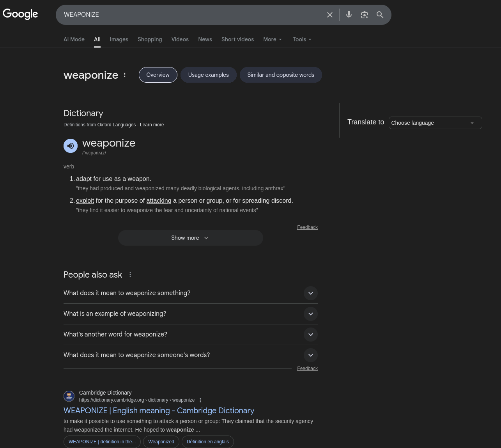Expand the More dropdown menu
Viewport: 501px width, 448px height.
[273, 39]
